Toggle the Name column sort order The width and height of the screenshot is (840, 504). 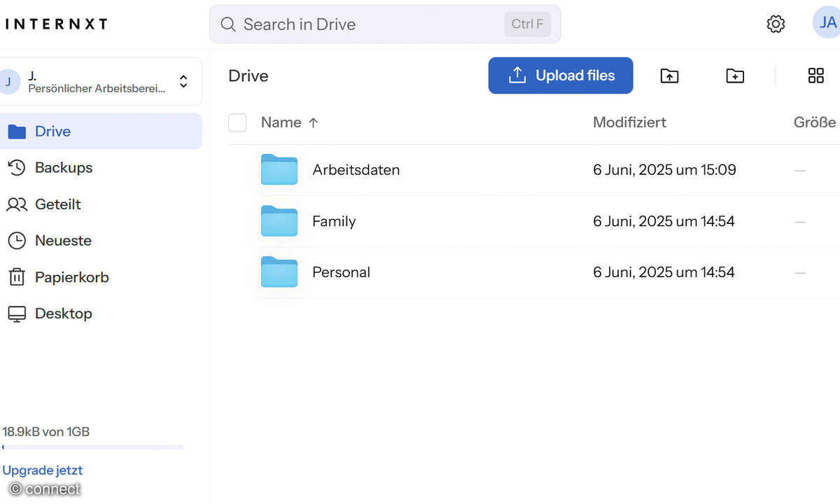[290, 122]
